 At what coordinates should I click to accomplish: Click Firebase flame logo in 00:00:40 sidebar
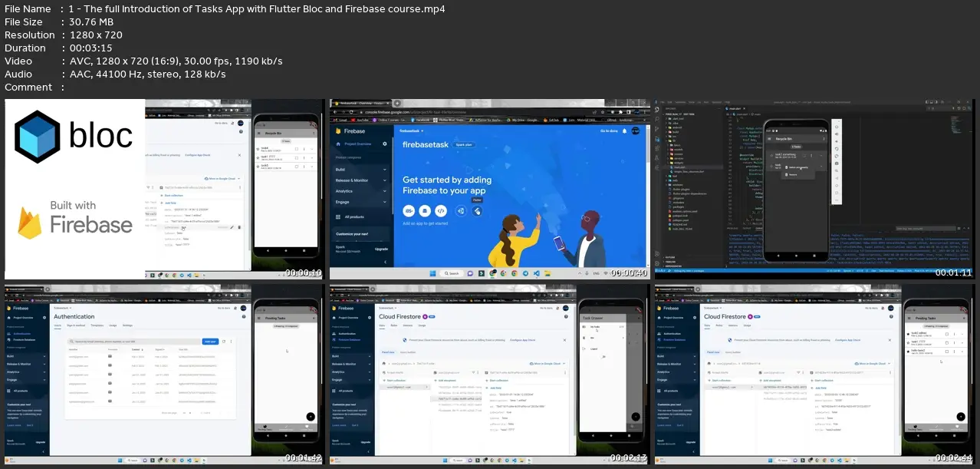point(338,131)
